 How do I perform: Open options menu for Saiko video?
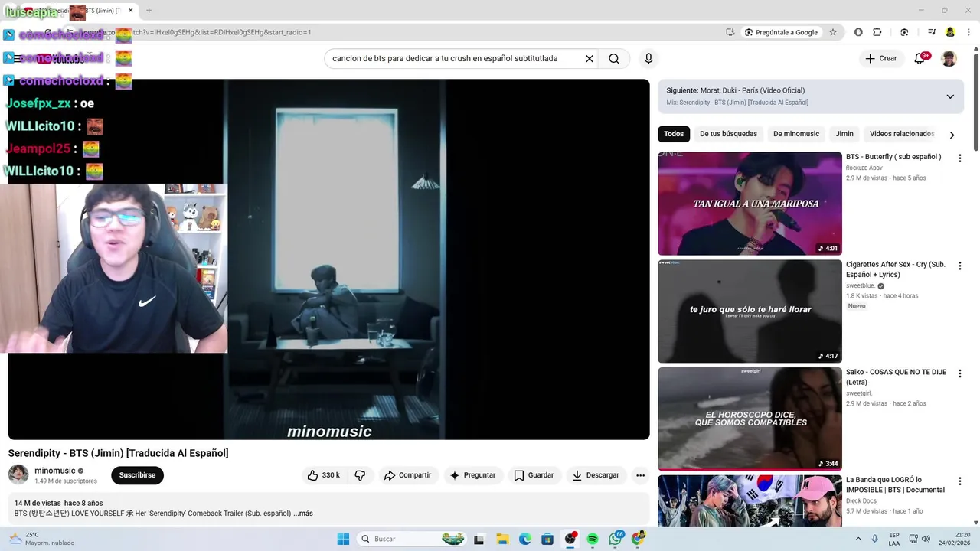[959, 373]
